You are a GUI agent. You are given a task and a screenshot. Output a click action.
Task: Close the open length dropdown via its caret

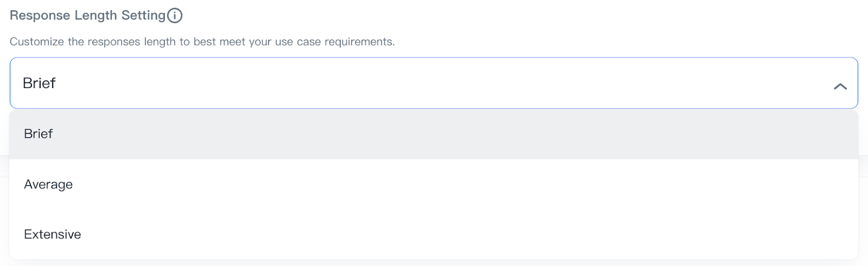coord(840,86)
